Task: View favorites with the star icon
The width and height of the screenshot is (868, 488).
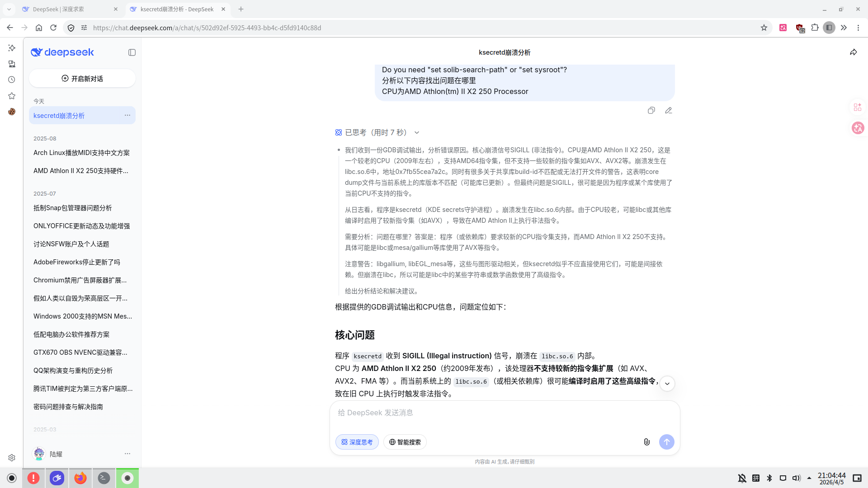Action: click(x=11, y=96)
